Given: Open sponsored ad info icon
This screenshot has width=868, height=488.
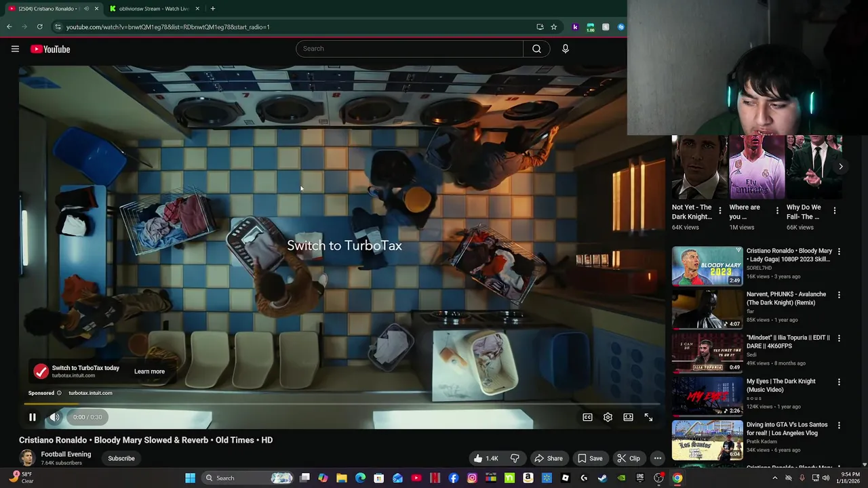Looking at the screenshot, I should pos(59,393).
